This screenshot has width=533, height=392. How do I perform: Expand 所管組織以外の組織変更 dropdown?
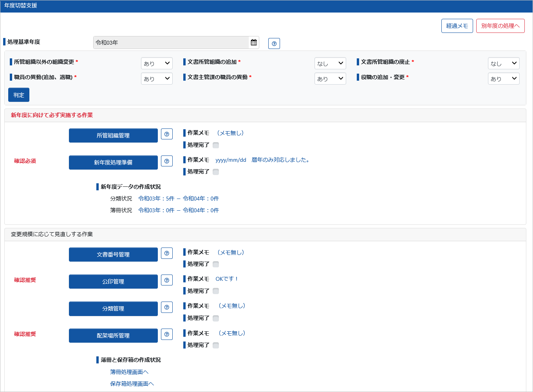click(x=157, y=63)
